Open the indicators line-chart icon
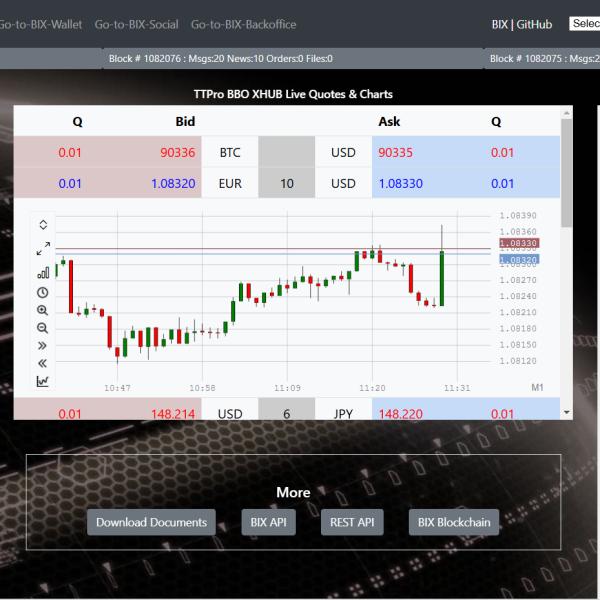600x600 pixels. pyautogui.click(x=43, y=381)
